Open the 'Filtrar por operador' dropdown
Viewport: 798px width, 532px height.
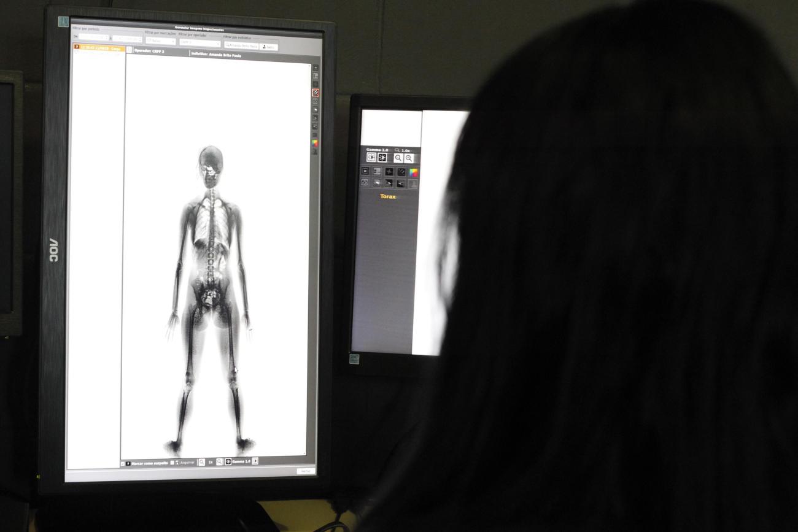(x=199, y=43)
